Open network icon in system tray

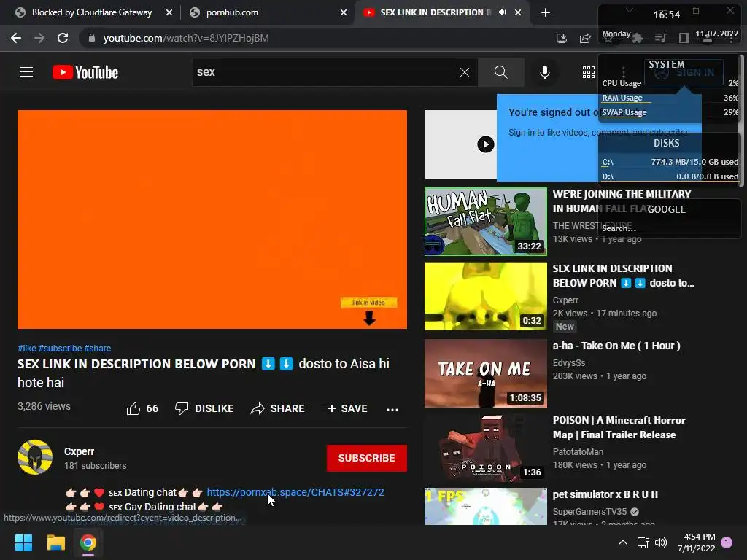(643, 542)
